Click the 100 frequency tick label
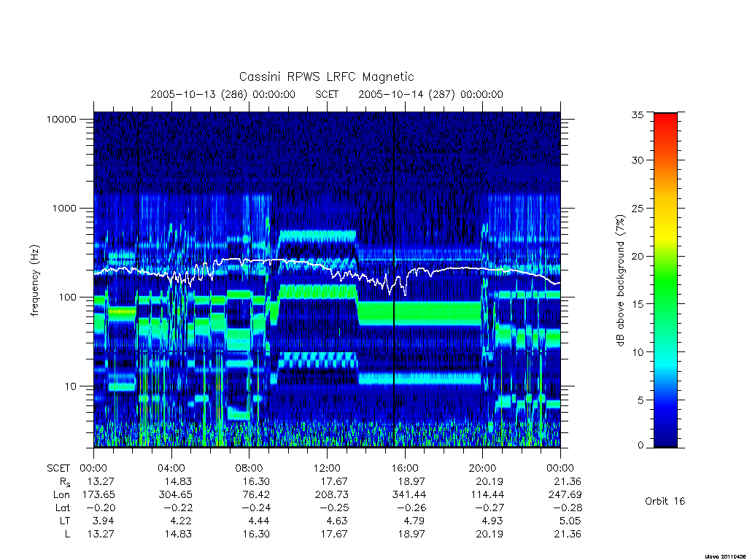The image size is (747, 560). 68,297
